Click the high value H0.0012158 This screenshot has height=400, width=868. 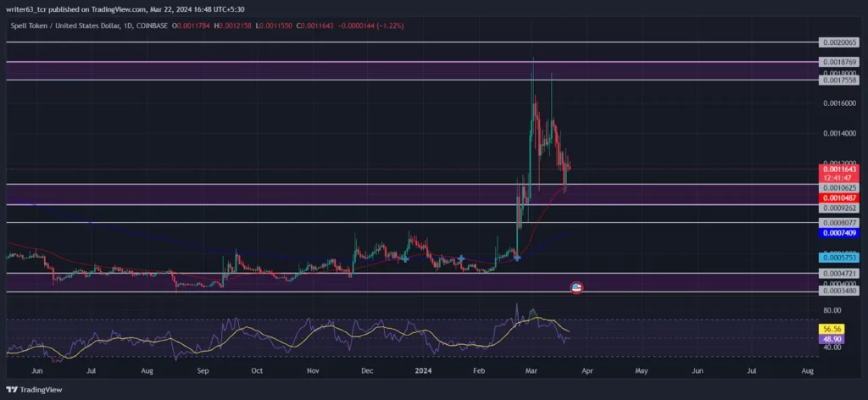point(234,25)
